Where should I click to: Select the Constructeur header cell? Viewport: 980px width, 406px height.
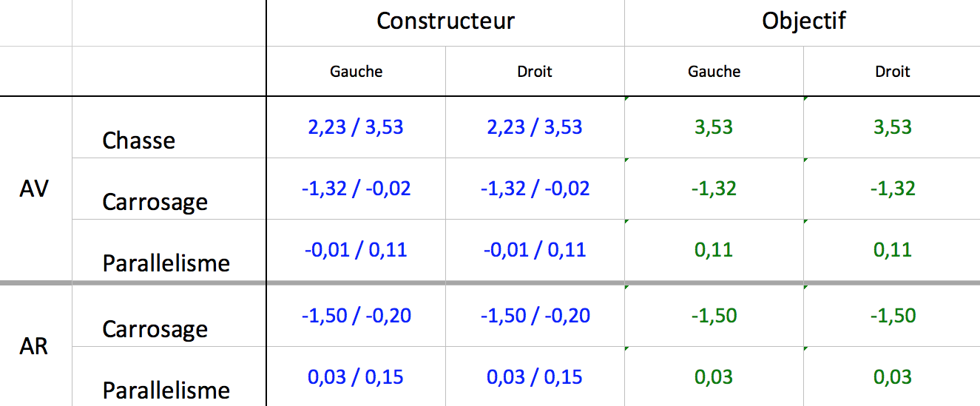[445, 23]
